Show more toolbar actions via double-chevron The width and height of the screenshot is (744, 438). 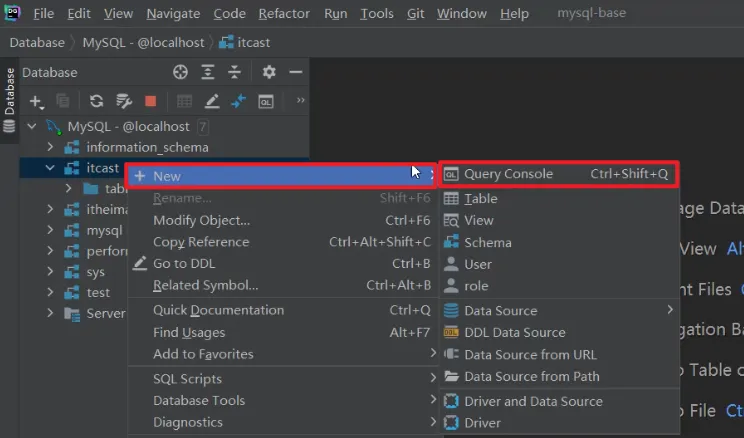pos(301,101)
